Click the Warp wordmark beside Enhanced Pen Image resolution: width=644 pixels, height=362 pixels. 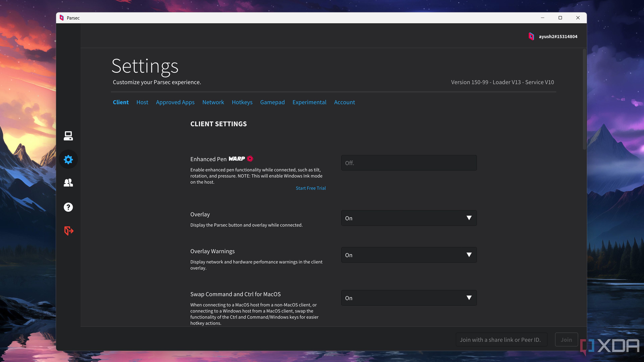237,159
